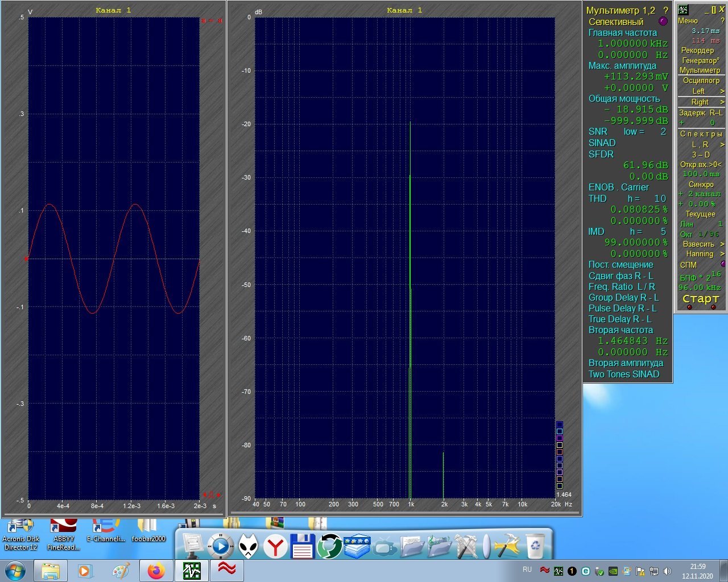Click the 0.080825 % THD value
This screenshot has height=582, width=728.
(x=639, y=210)
